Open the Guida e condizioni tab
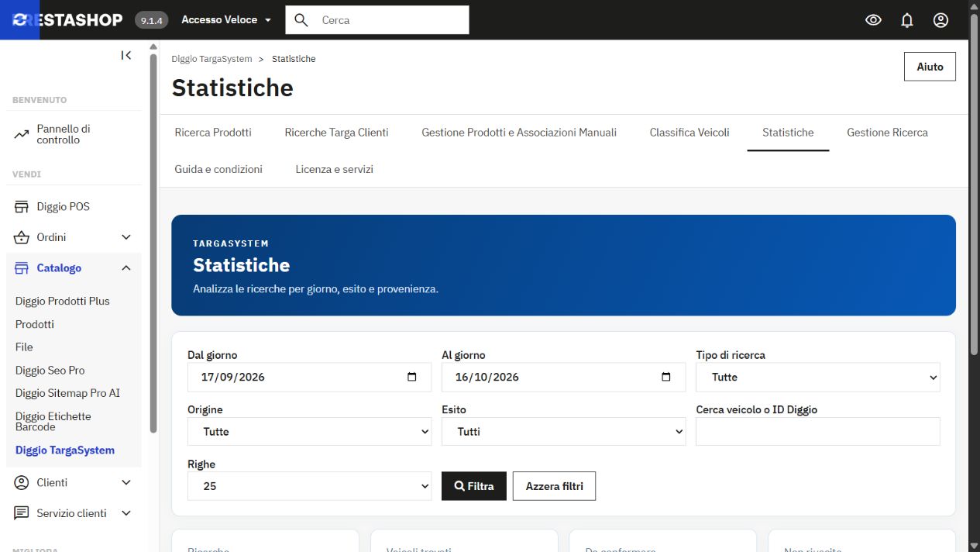The image size is (980, 552). coord(218,169)
